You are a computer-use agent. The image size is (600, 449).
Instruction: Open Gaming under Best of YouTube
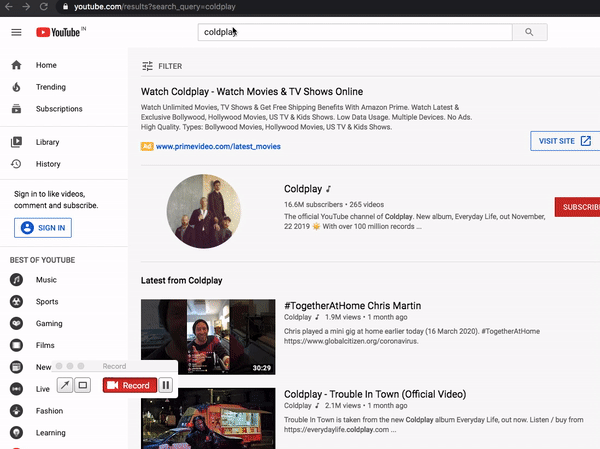click(49, 323)
